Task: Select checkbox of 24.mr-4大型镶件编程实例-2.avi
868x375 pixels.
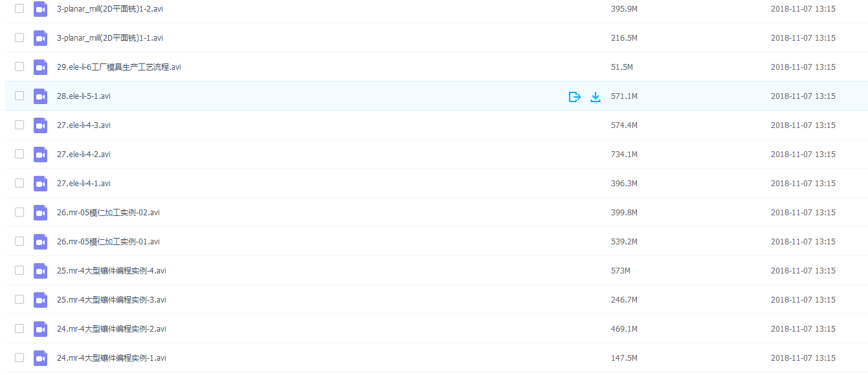Action: (x=19, y=328)
